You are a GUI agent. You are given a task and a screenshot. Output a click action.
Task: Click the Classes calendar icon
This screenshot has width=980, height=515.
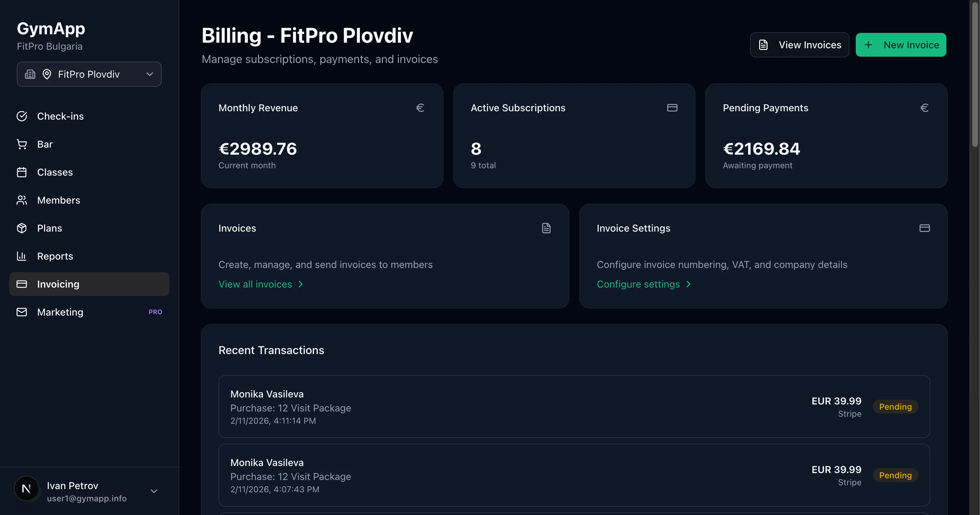tap(22, 172)
